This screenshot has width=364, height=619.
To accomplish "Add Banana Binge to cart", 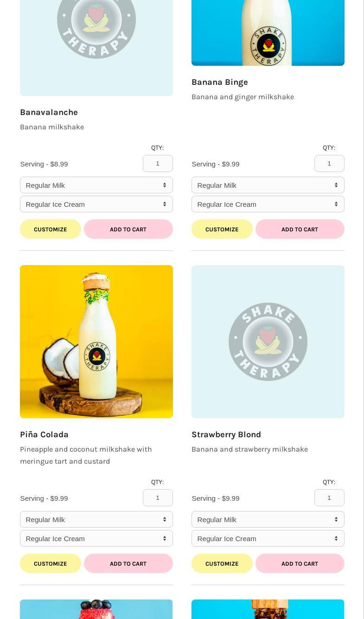I will pyautogui.click(x=300, y=229).
